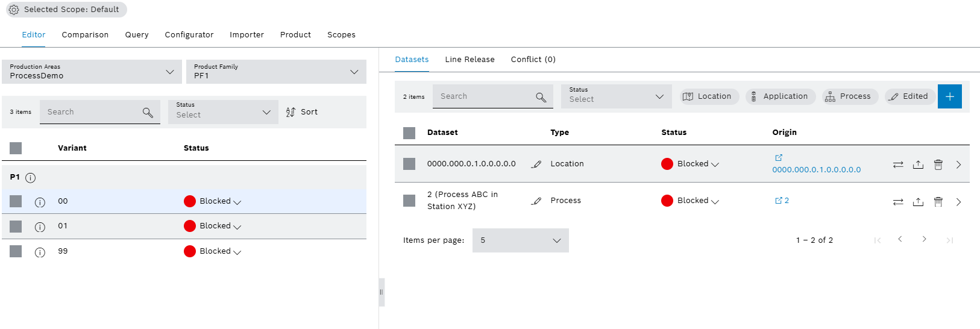Open the Production Areas dropdown
Viewport: 980px width, 329px height.
(92, 72)
